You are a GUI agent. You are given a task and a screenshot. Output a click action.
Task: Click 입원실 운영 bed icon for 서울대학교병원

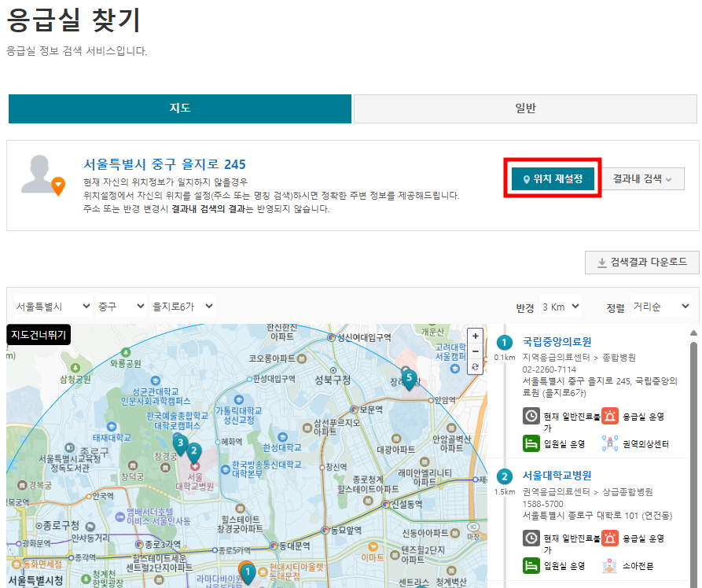531,566
